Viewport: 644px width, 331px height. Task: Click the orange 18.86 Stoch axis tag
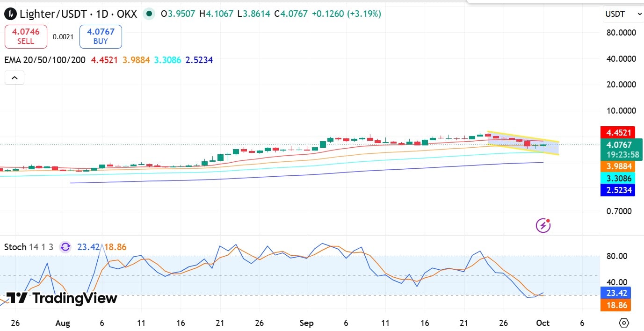click(616, 305)
